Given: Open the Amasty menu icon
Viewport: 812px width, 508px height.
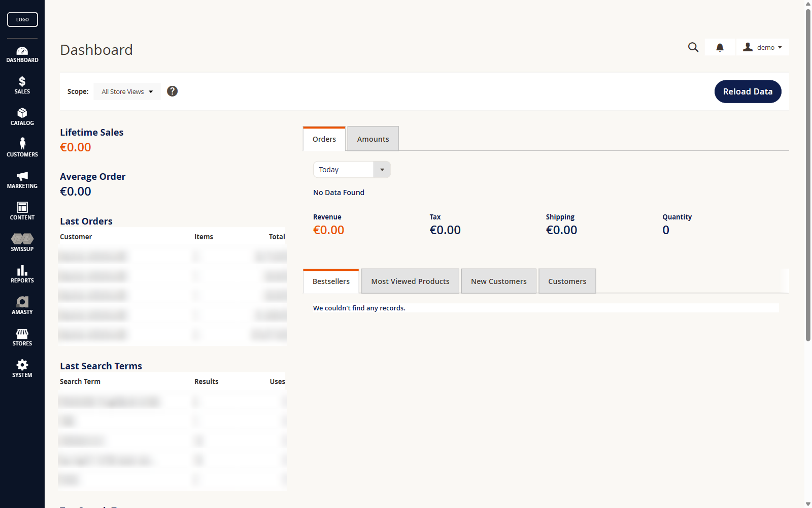Looking at the screenshot, I should [x=22, y=306].
